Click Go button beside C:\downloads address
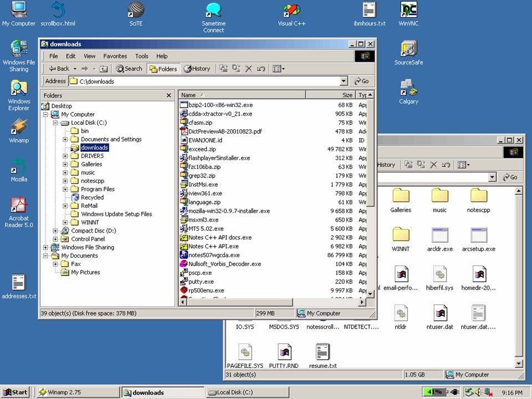This screenshot has width=532, height=399. pos(361,81)
